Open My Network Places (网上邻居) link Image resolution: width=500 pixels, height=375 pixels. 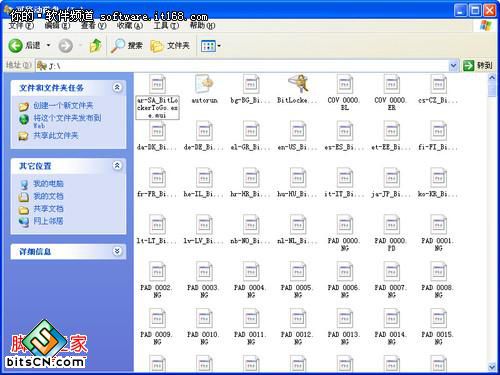click(x=48, y=221)
